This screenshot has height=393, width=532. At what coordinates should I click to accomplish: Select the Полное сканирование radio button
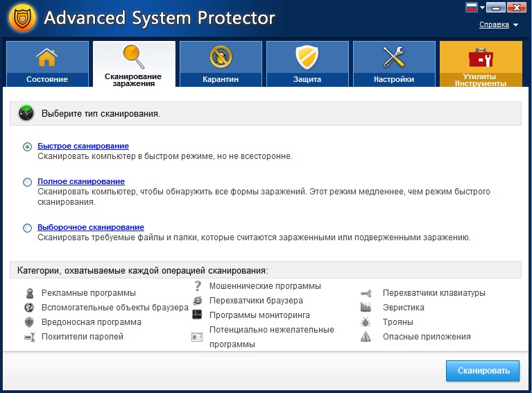pos(27,182)
